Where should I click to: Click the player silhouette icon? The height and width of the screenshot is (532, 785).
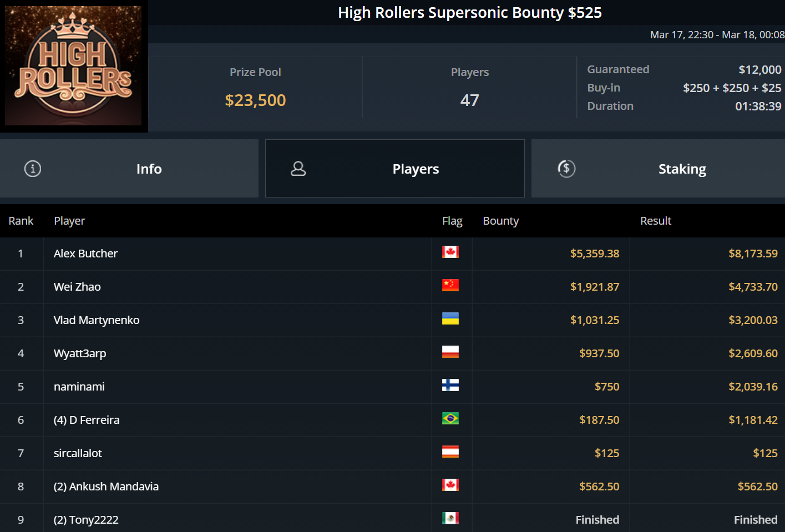point(298,169)
